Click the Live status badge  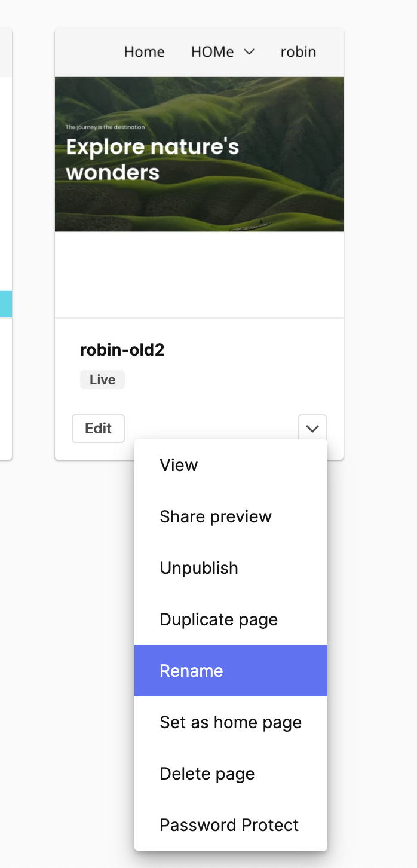(x=102, y=379)
